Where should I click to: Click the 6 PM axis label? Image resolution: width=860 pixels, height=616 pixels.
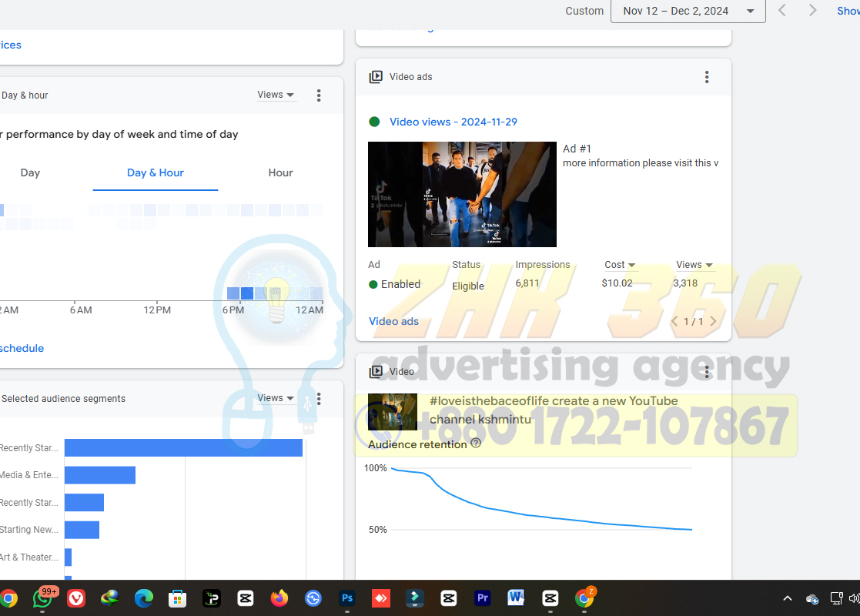pyautogui.click(x=233, y=310)
